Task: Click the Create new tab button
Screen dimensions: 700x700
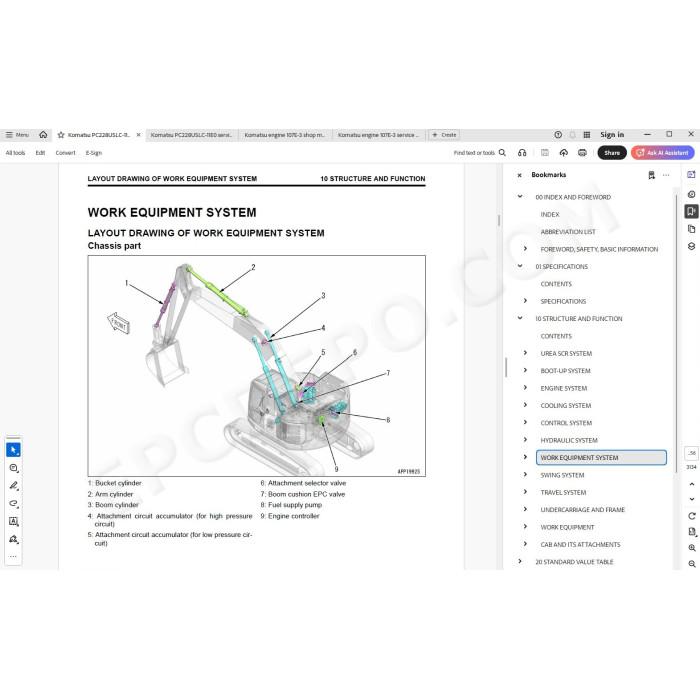Action: tap(444, 135)
